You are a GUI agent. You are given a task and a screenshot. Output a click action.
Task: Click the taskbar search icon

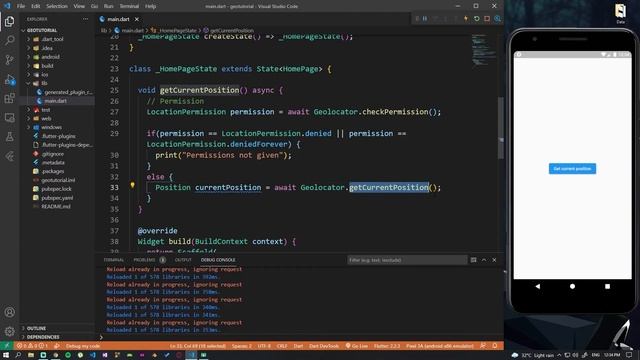18,355
